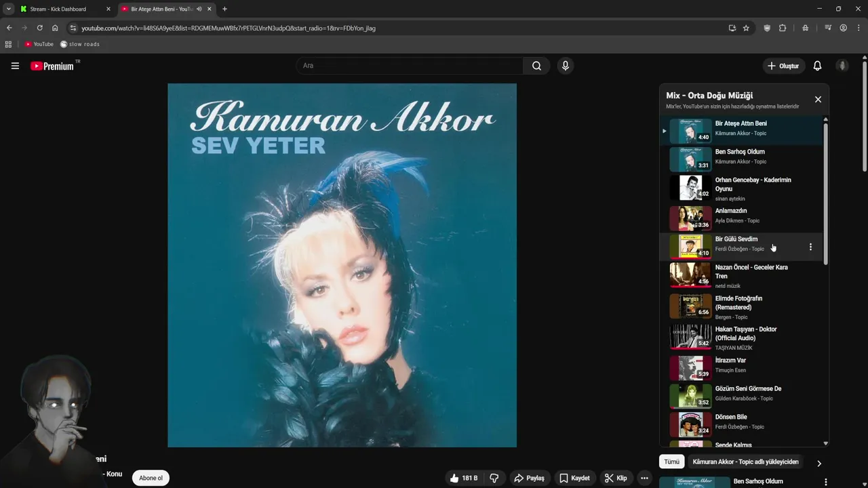Click the search magnifier button
The width and height of the screenshot is (868, 488).
[x=536, y=66]
